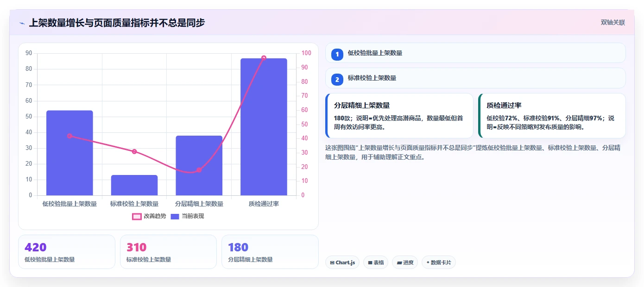The height and width of the screenshot is (287, 644).
Task: Click the left axis value 50
Action: pyautogui.click(x=29, y=116)
